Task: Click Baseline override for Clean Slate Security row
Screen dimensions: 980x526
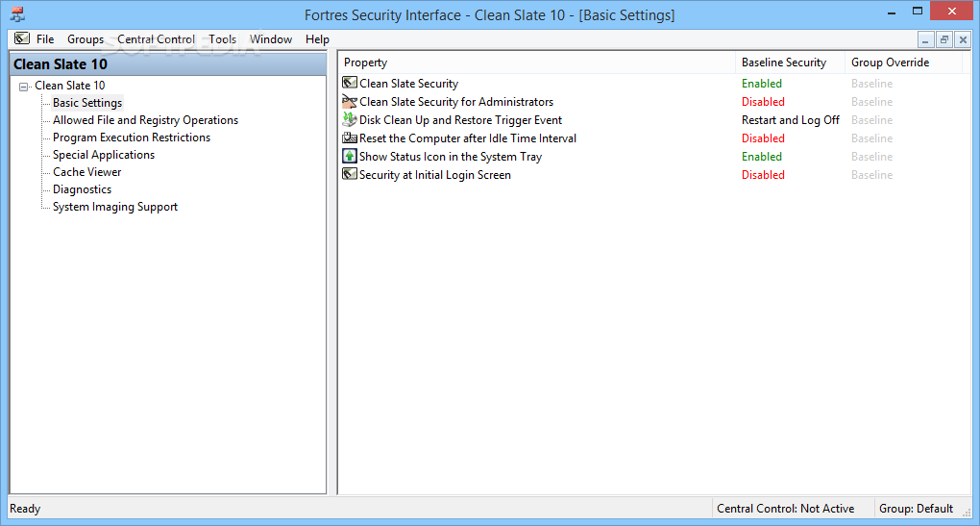Action: click(x=871, y=84)
